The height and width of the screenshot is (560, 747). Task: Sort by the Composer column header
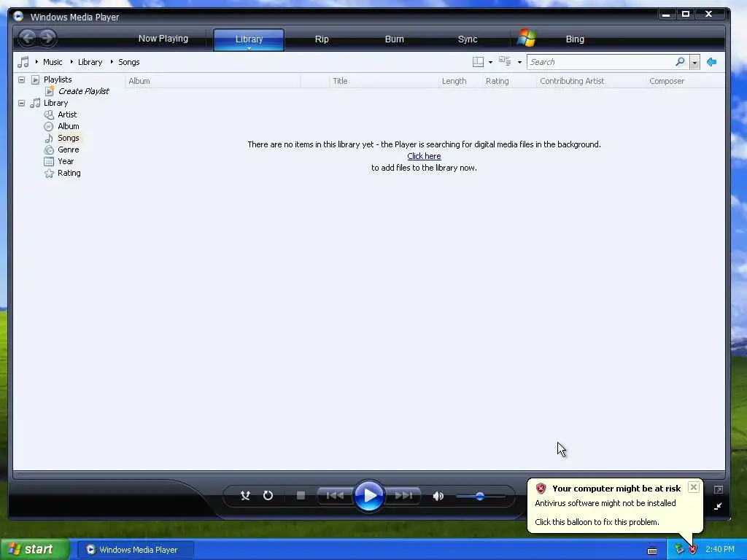tap(685, 81)
